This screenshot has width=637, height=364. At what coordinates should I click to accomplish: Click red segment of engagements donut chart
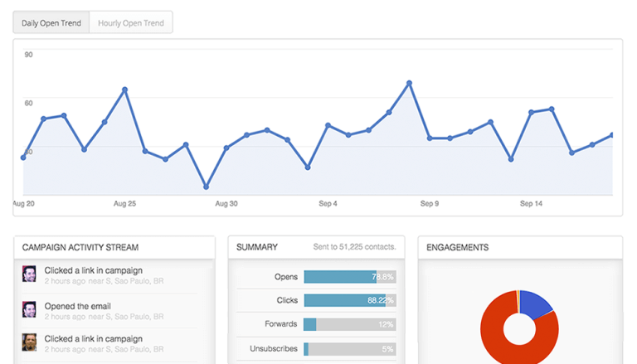[496, 340]
